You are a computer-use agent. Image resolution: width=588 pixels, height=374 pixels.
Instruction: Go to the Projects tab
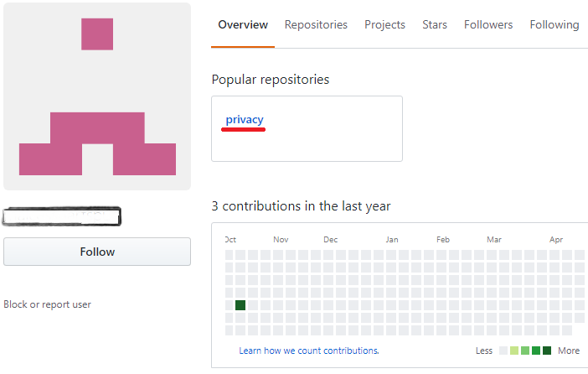(384, 25)
